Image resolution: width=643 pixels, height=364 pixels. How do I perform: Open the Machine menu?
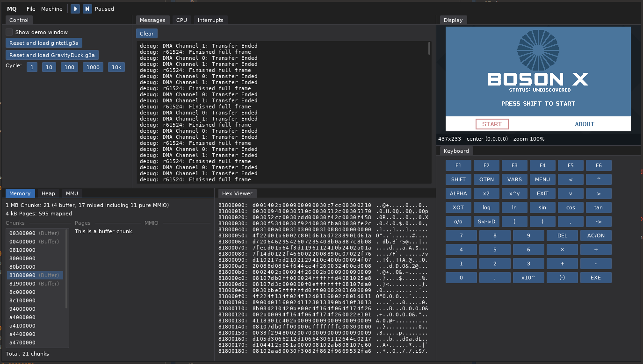[52, 9]
